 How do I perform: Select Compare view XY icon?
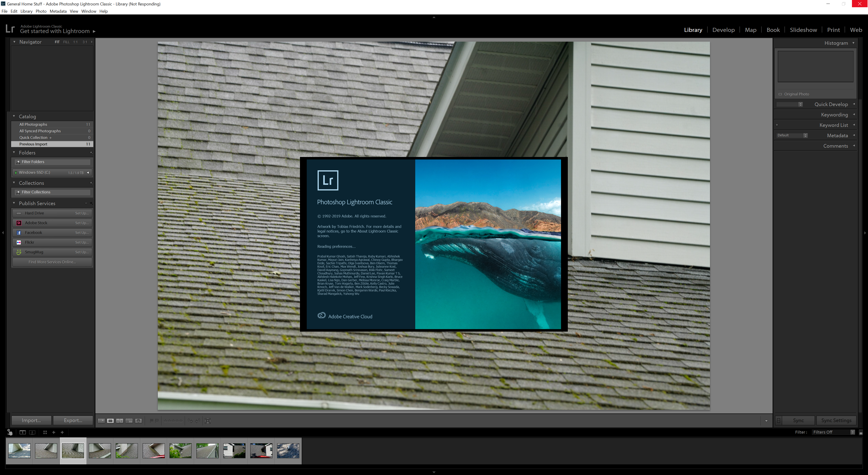(x=120, y=421)
